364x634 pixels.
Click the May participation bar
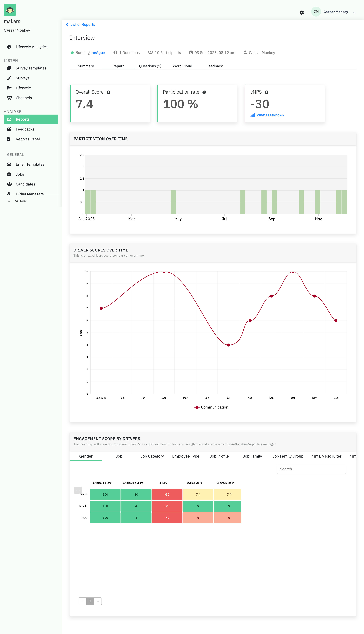(x=173, y=202)
